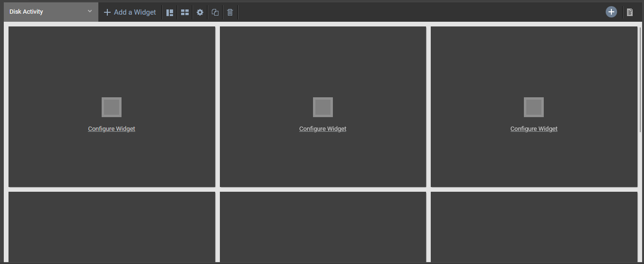This screenshot has width=644, height=264.
Task: Click the round plus icon at toolbar end
Action: coord(611,12)
